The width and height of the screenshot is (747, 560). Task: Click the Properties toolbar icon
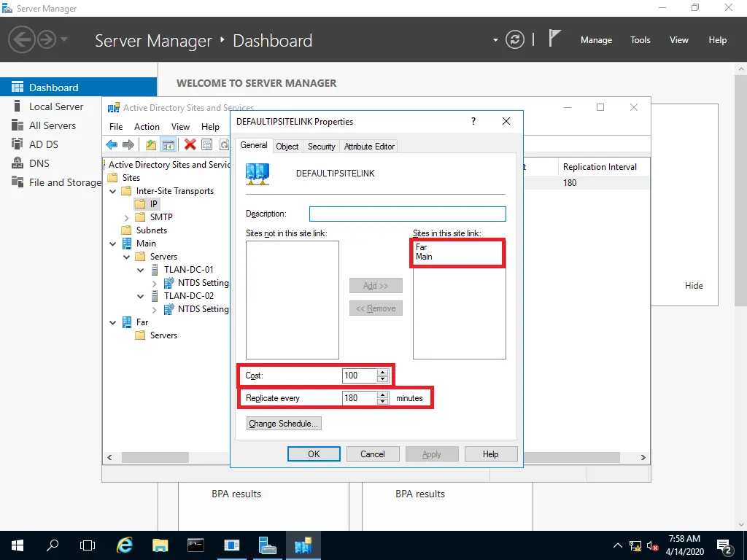[x=206, y=144]
